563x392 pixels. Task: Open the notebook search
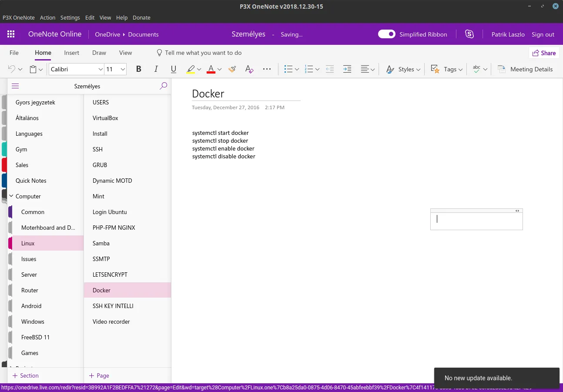point(164,86)
